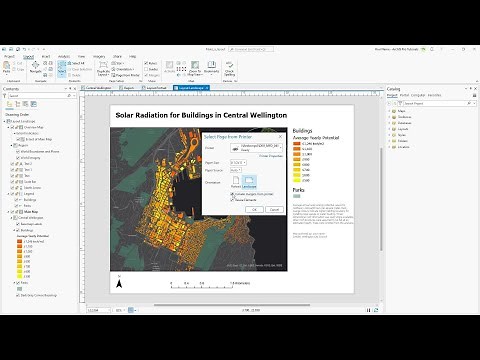Switch to the Central Wellington view tab

(98, 88)
